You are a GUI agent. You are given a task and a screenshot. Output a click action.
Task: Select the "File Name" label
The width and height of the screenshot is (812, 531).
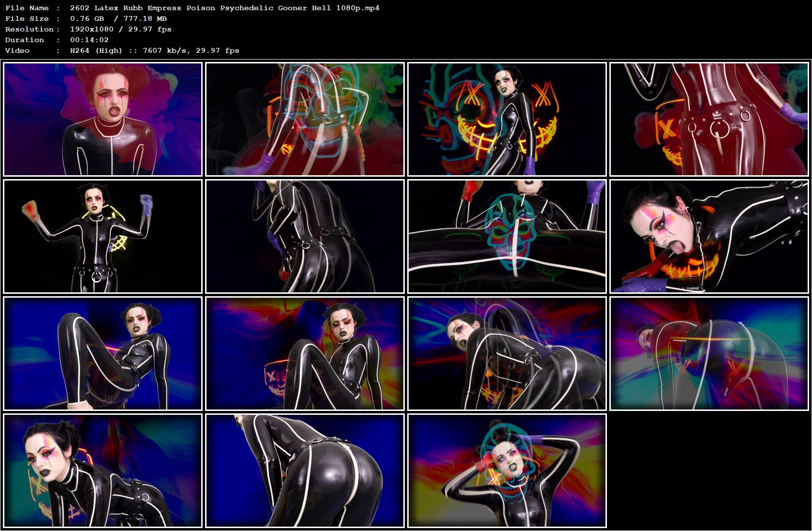(27, 8)
